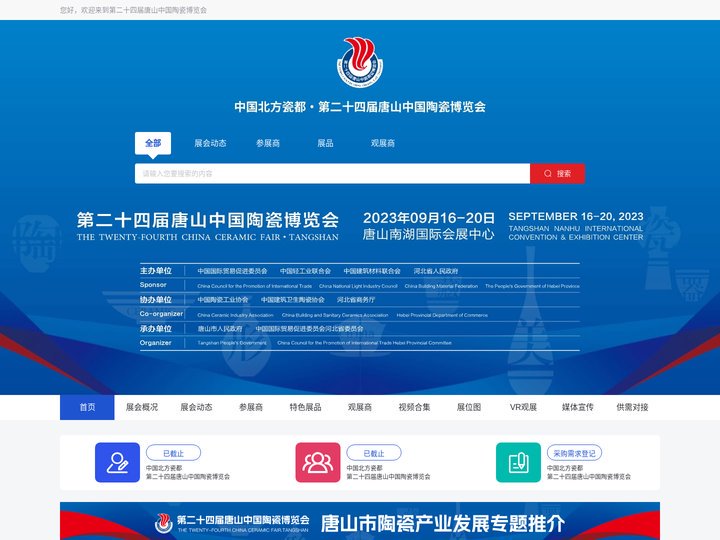Click SEPTEMBER 16-20, 2023 text
This screenshot has width=720, height=540.
pos(576,216)
